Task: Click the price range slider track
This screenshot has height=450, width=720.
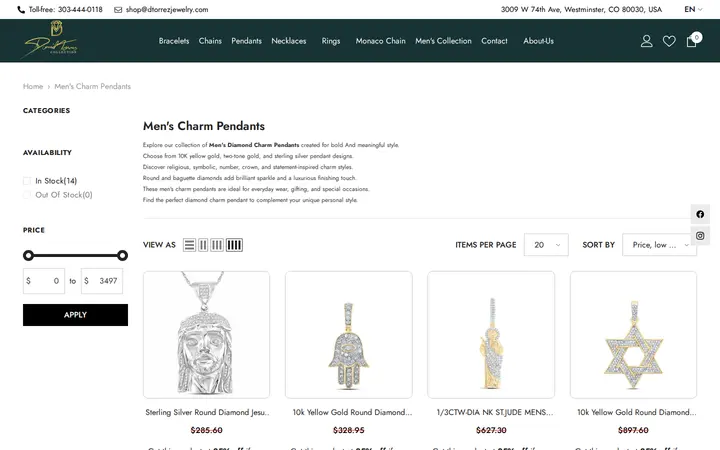Action: tap(75, 255)
